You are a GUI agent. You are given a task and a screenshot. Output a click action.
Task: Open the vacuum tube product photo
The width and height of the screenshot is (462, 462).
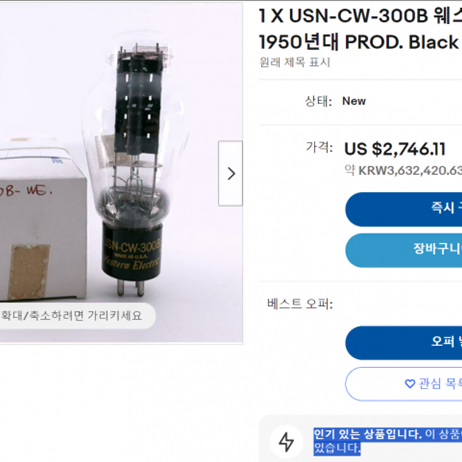pyautogui.click(x=121, y=172)
